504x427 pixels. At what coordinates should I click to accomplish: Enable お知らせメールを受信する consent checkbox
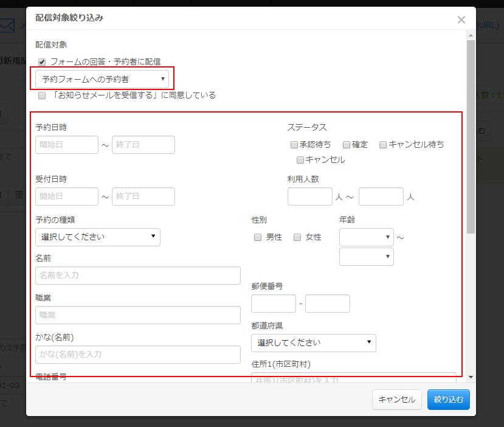42,95
